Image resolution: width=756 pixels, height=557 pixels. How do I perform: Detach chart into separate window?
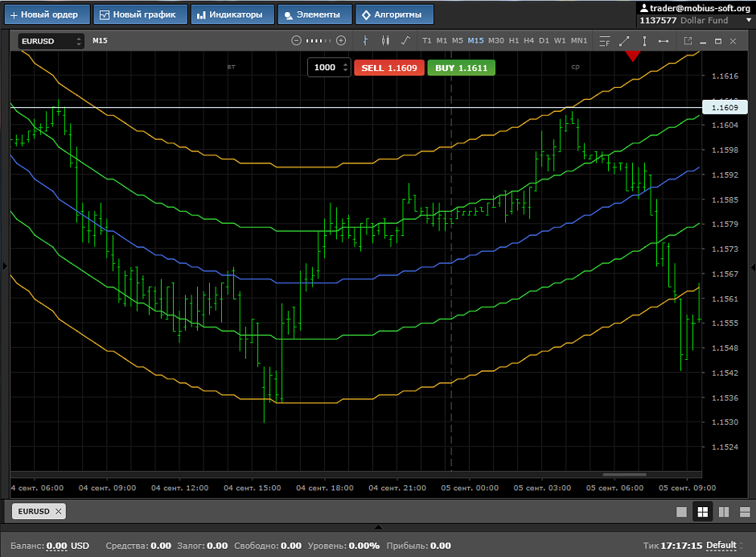[x=688, y=41]
